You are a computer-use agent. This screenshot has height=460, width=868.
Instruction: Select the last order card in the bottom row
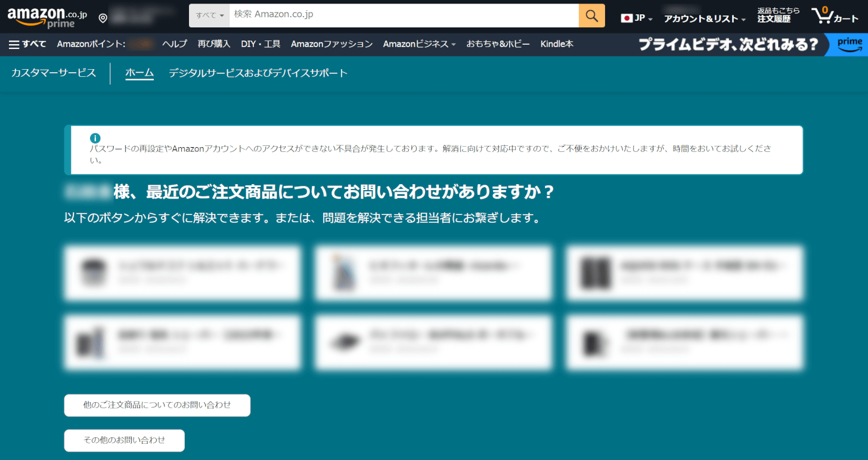pyautogui.click(x=684, y=342)
